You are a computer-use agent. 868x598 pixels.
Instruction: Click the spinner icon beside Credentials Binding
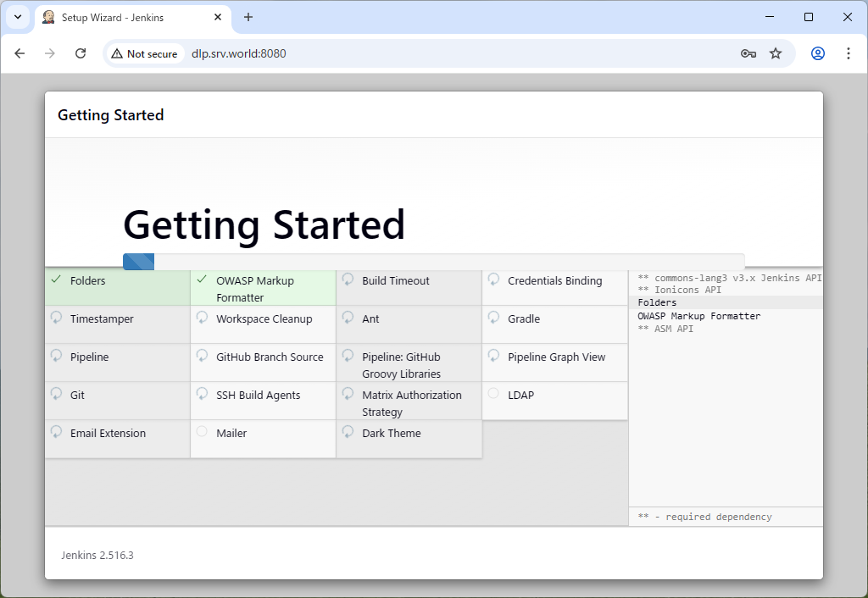[x=493, y=280]
